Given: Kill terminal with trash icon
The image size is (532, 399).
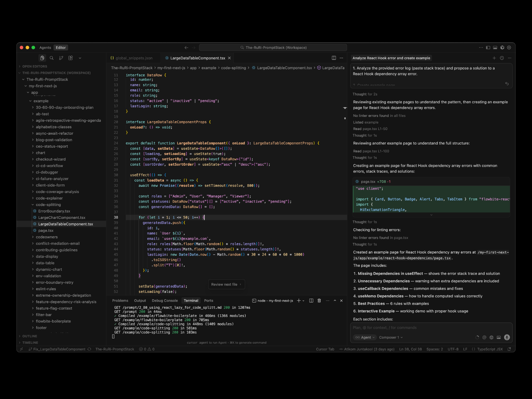Looking at the screenshot, I should [x=319, y=301].
